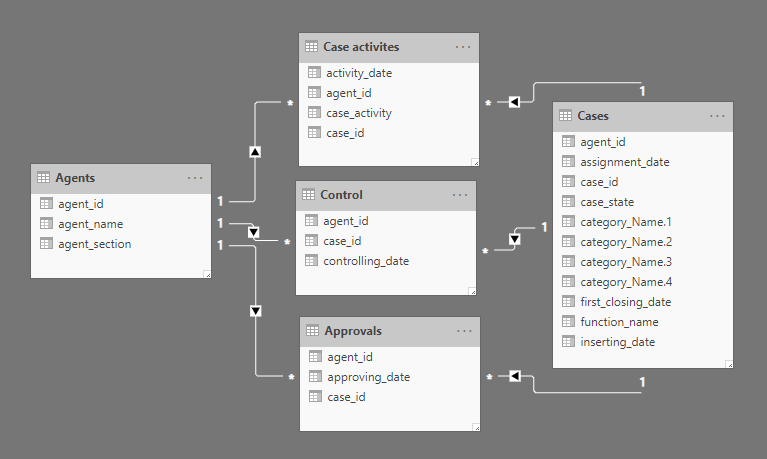The width and height of the screenshot is (767, 459).
Task: Select the down-arrow on Agents–Control relationship line
Action: (x=253, y=232)
